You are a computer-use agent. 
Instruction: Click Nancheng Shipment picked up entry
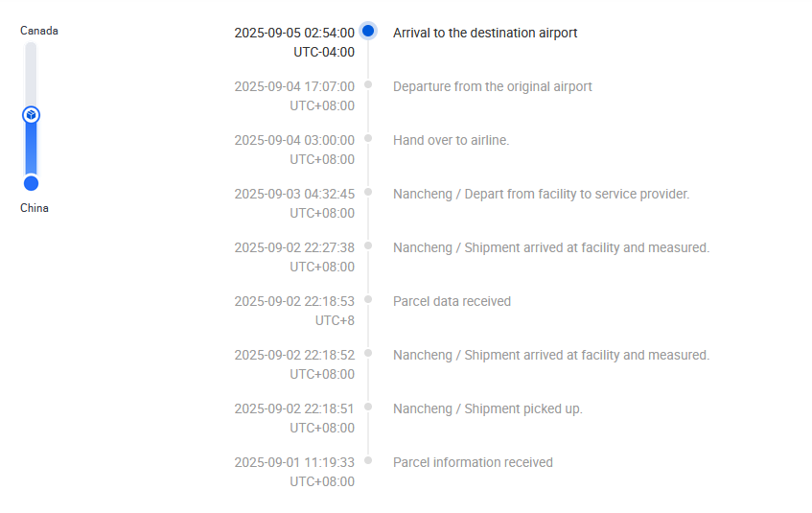tap(487, 408)
